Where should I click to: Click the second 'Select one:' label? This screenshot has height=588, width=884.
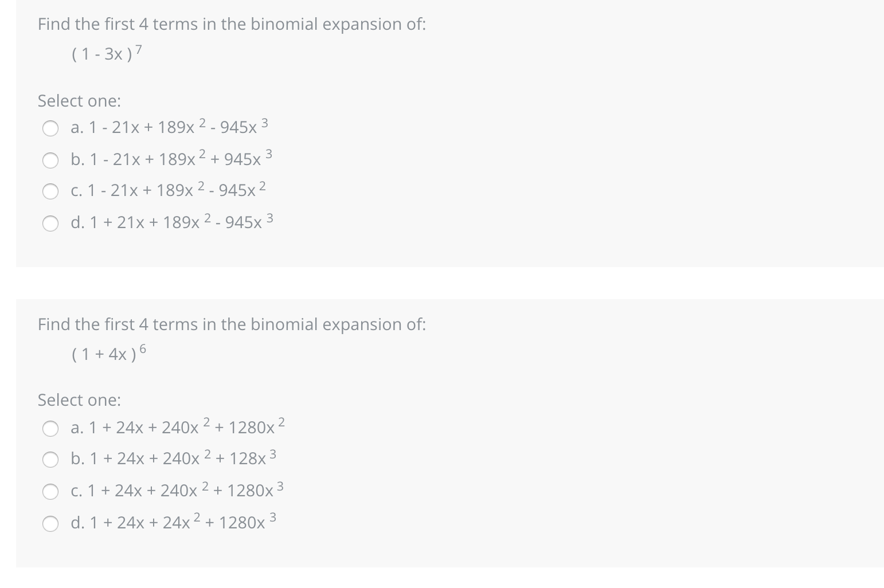[x=79, y=399]
